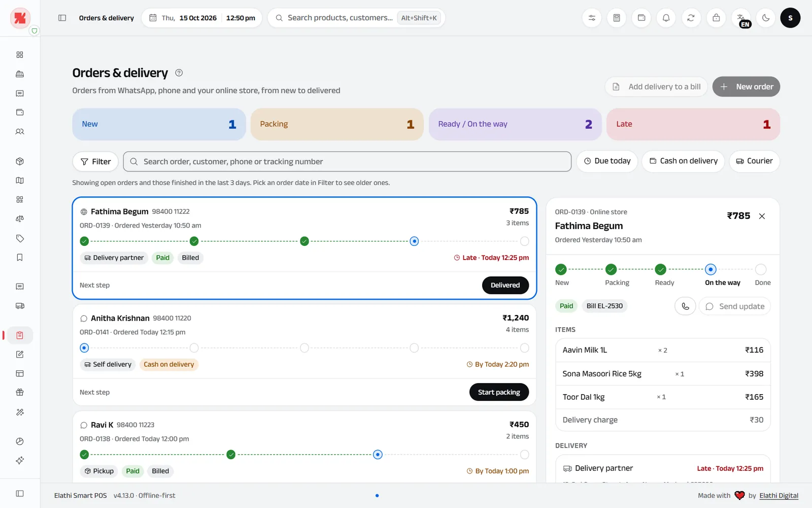Call customer with phone icon button
812x508 pixels.
click(685, 306)
